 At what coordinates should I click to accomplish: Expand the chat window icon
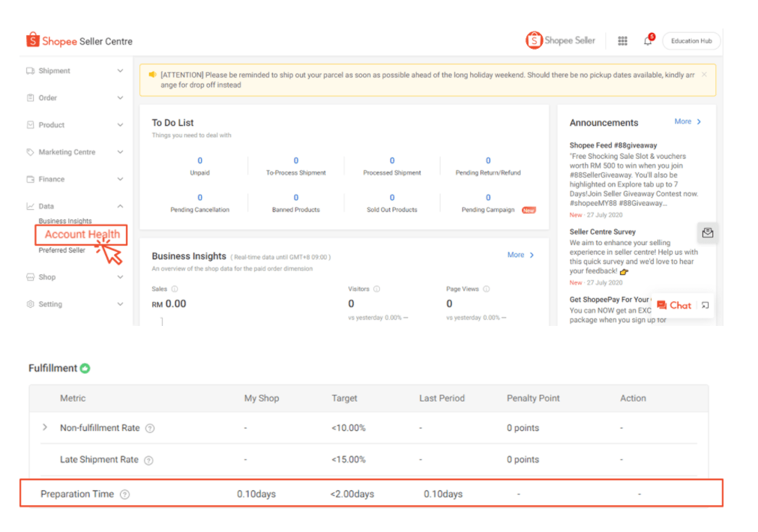point(706,306)
